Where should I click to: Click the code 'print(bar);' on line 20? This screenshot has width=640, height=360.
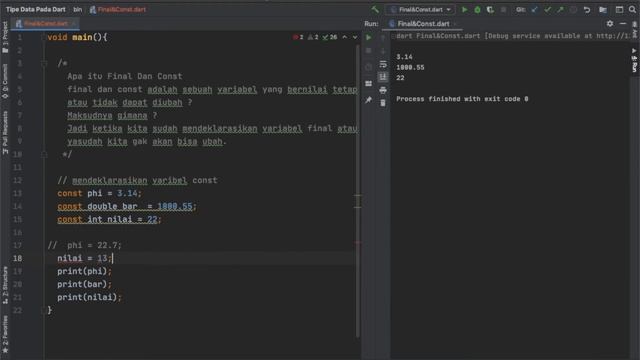tap(84, 284)
